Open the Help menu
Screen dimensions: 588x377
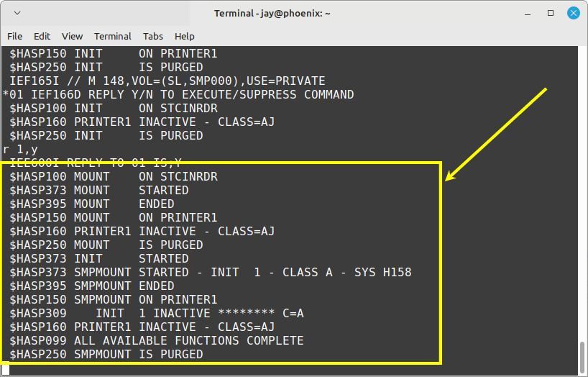[184, 37]
